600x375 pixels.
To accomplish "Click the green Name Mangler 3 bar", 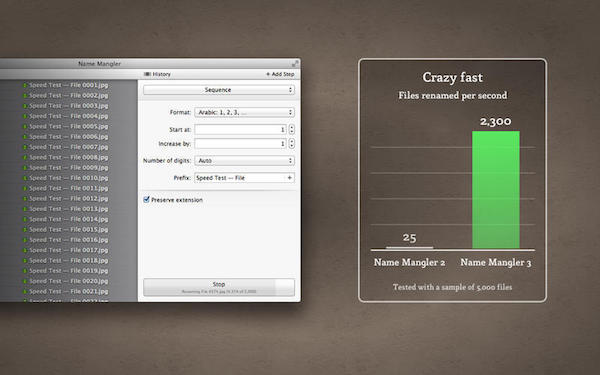I will coord(496,190).
